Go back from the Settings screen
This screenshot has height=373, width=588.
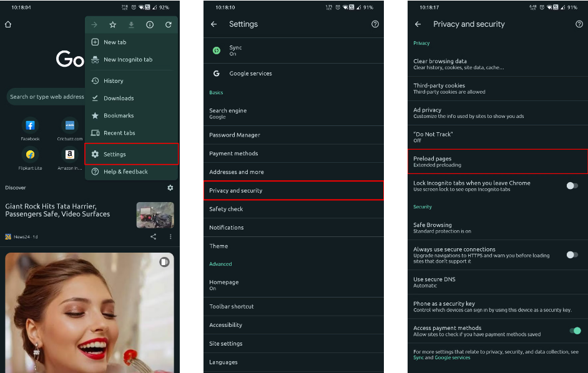pos(214,24)
